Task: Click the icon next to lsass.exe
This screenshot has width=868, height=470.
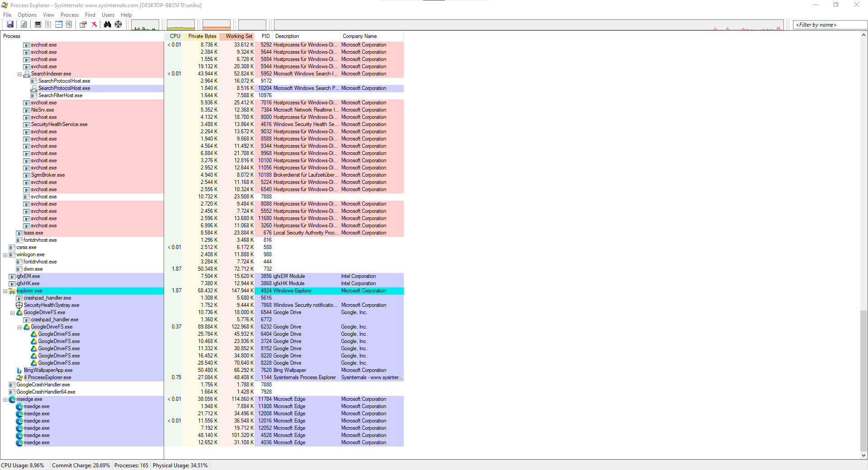Action: [19, 233]
